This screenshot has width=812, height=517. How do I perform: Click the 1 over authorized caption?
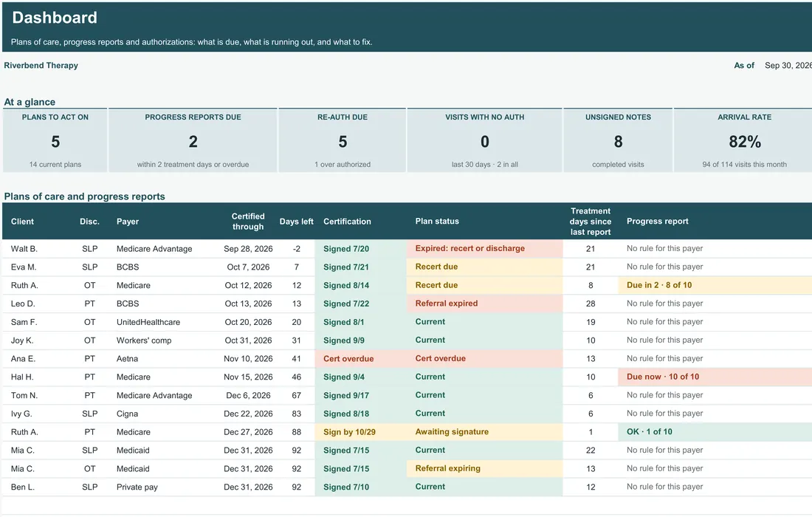tap(343, 164)
